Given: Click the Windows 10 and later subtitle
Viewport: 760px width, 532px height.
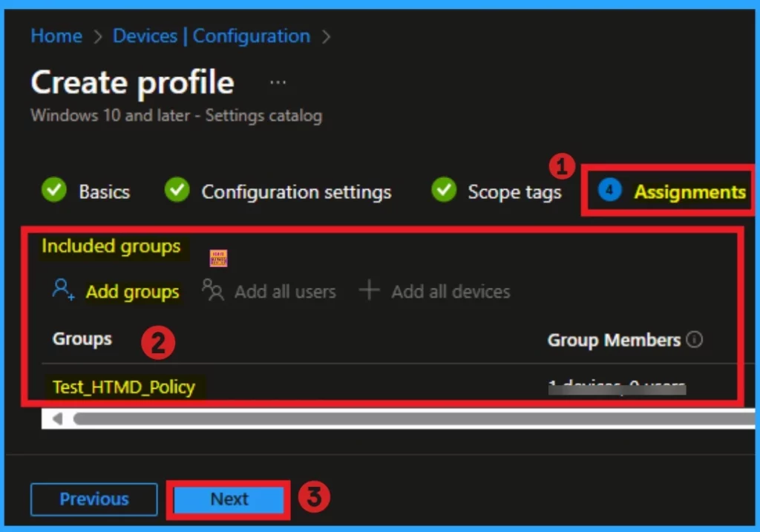Looking at the screenshot, I should (177, 115).
